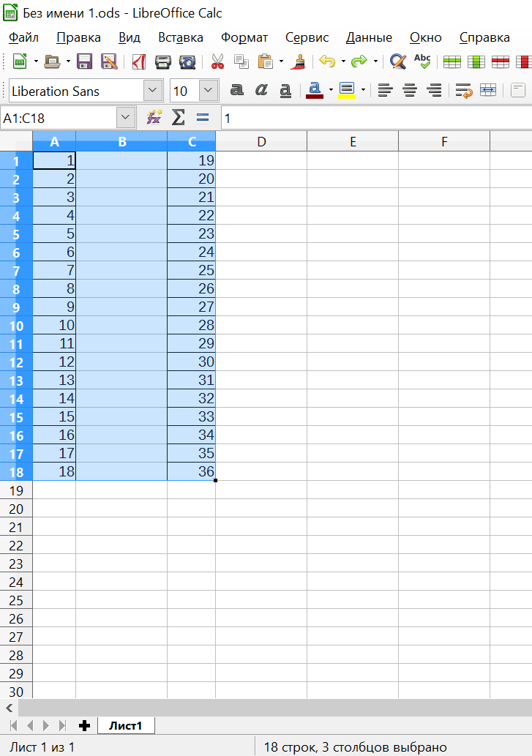Click the Open file folder icon
The width and height of the screenshot is (532, 756).
point(52,61)
